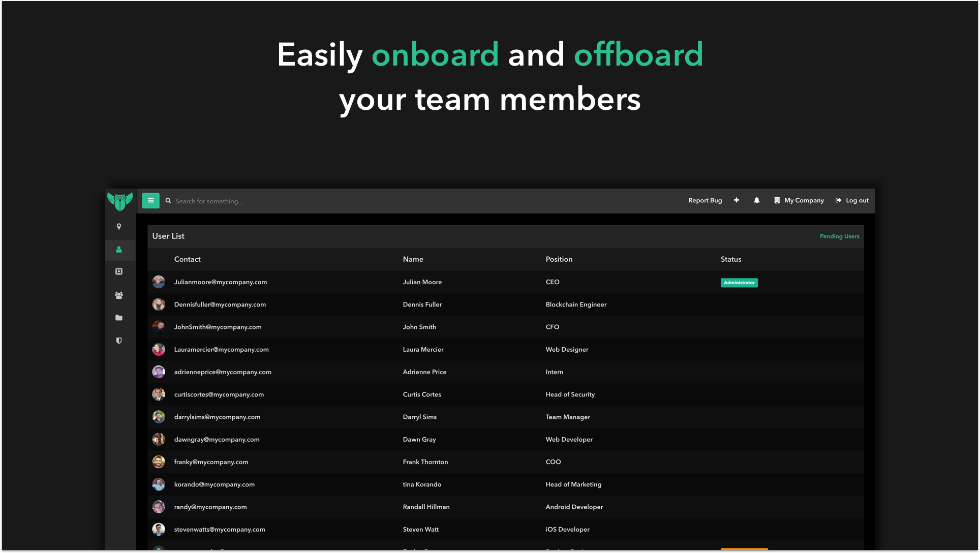Open the location pin section in the sidebar
The image size is (980, 553).
tap(119, 226)
